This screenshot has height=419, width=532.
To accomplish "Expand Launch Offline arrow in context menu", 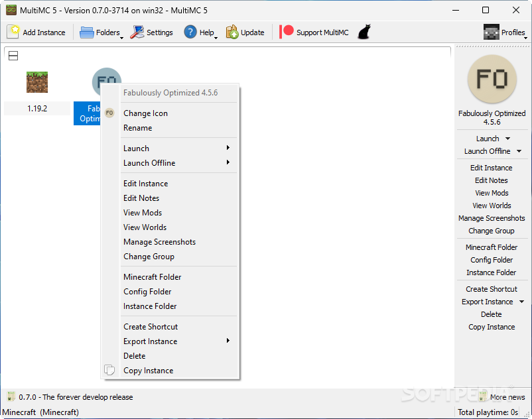I will point(228,162).
